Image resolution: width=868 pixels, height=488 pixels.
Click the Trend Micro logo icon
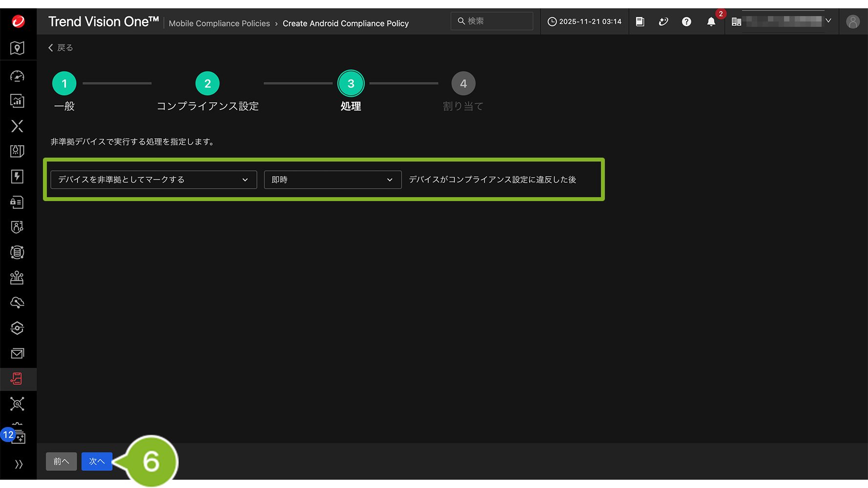point(18,21)
